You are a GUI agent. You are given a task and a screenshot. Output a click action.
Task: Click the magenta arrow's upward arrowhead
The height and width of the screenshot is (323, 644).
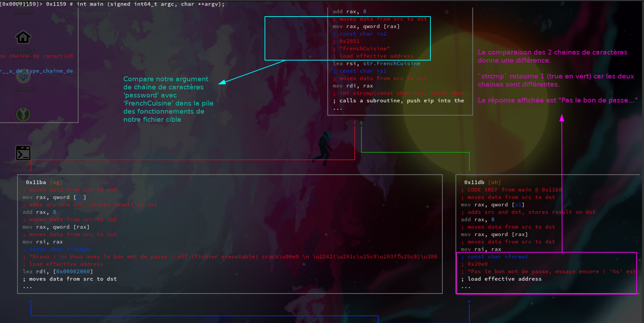tap(562, 118)
